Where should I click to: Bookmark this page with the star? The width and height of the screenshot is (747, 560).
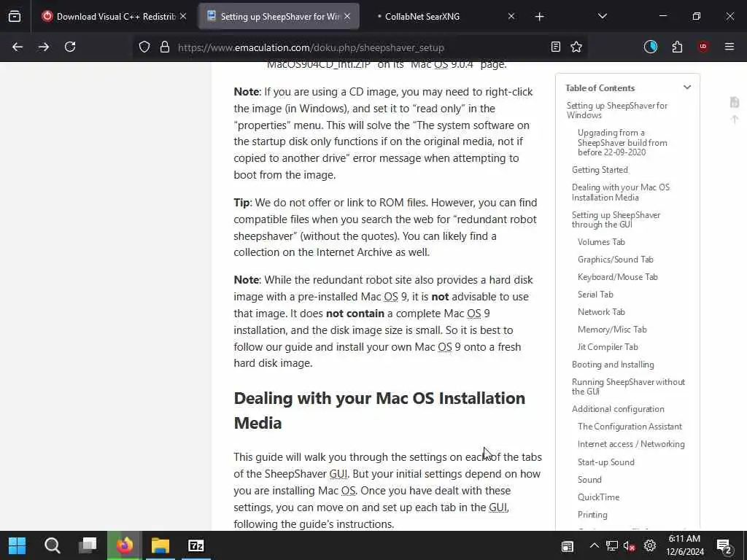(x=576, y=47)
